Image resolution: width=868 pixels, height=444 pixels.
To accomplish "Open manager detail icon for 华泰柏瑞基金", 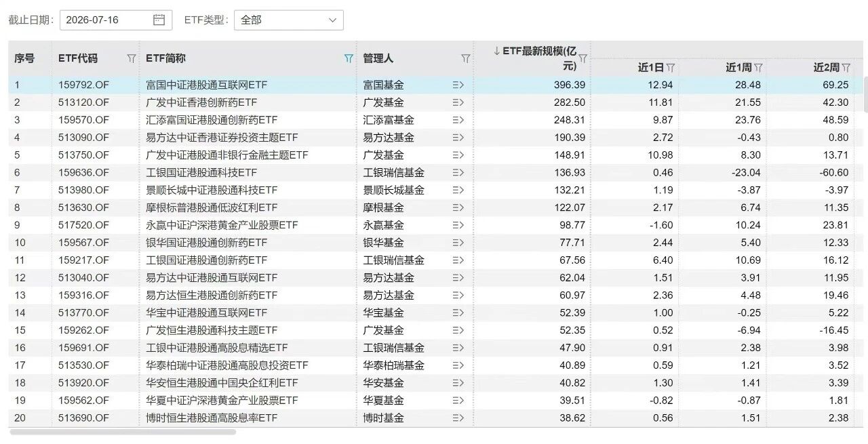I will pyautogui.click(x=458, y=365).
